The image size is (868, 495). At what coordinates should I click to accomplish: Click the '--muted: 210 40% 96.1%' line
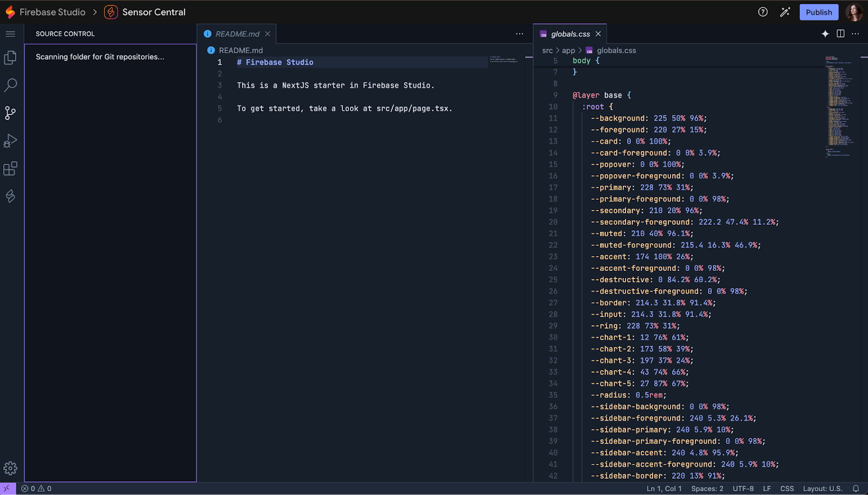pyautogui.click(x=642, y=233)
